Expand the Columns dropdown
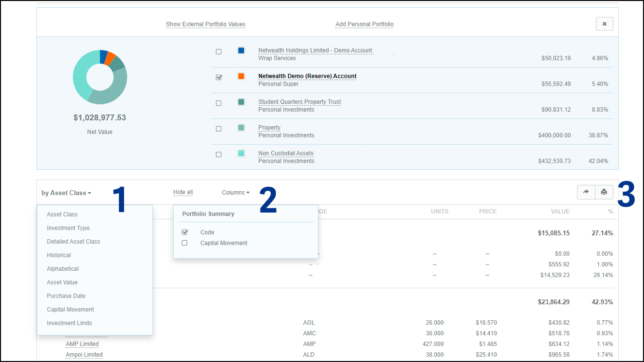 (x=235, y=193)
